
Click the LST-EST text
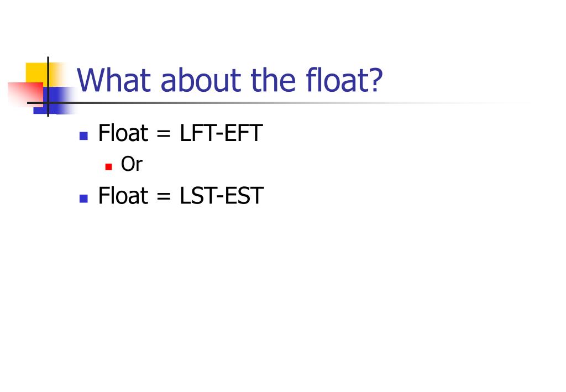[222, 196]
